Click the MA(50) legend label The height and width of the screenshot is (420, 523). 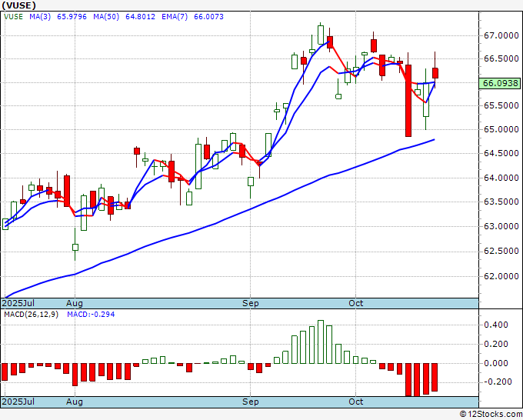tap(106, 17)
